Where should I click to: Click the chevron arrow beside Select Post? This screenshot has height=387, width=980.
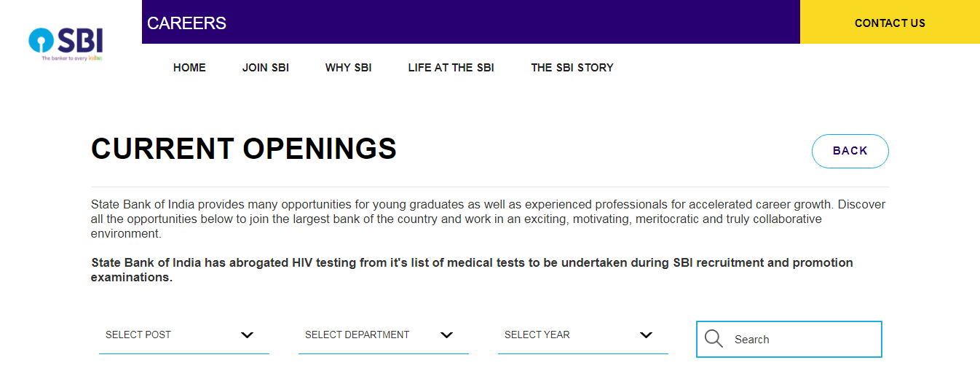pyautogui.click(x=248, y=335)
